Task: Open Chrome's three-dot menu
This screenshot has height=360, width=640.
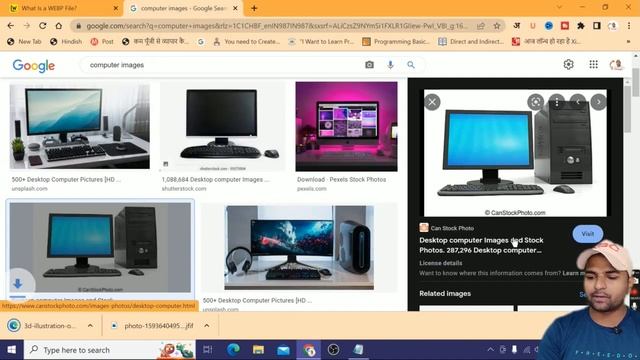Action: pos(629,26)
